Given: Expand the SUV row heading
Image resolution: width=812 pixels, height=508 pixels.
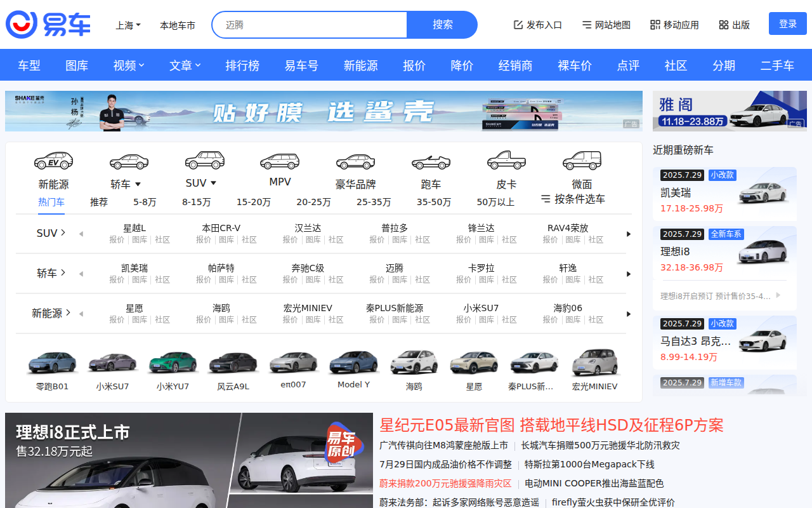Looking at the screenshot, I should pyautogui.click(x=51, y=233).
